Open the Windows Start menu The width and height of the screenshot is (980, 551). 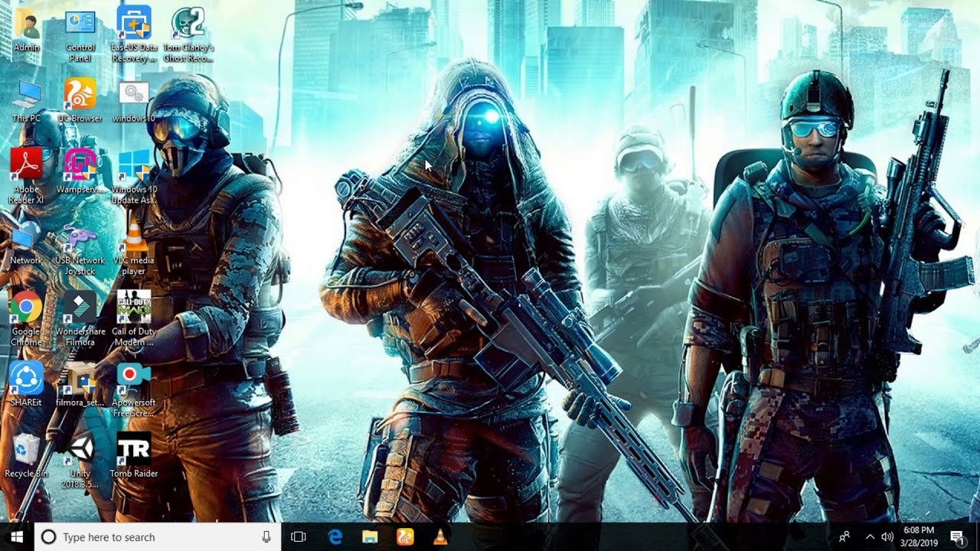coord(17,536)
